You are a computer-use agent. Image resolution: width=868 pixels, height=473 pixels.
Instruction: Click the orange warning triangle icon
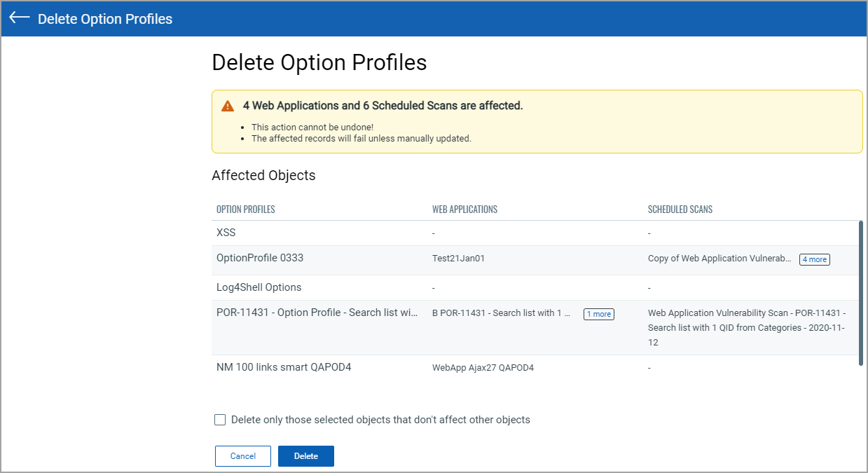coord(228,107)
